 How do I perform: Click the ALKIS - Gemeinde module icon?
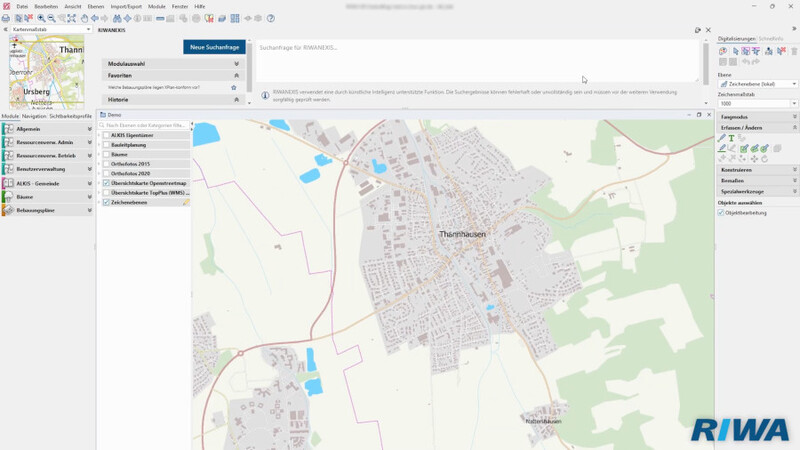(8, 183)
